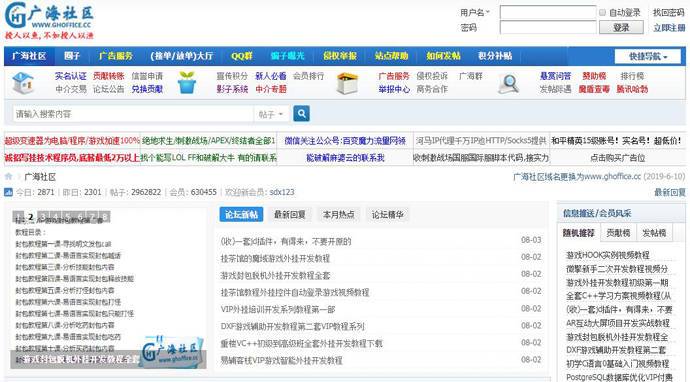This screenshot has height=382, width=690.
Task: Click the 魔盾查毒 quick link
Action: click(x=594, y=89)
